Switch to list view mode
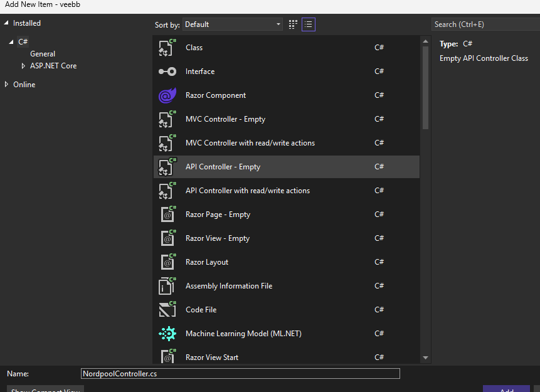This screenshot has width=540, height=392. point(308,24)
